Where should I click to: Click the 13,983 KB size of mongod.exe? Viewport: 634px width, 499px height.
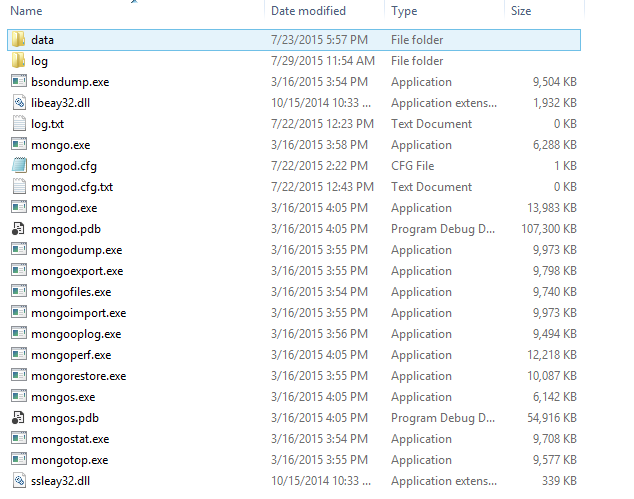552,208
